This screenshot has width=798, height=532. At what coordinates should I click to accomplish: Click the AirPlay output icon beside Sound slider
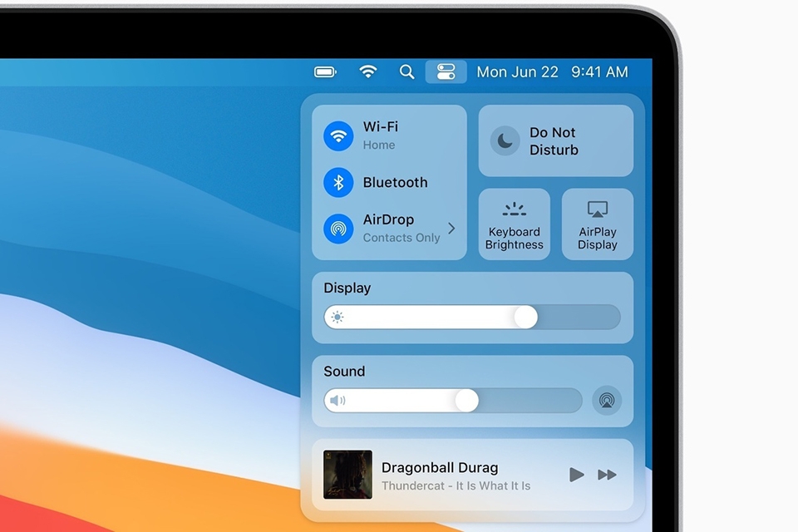[606, 400]
